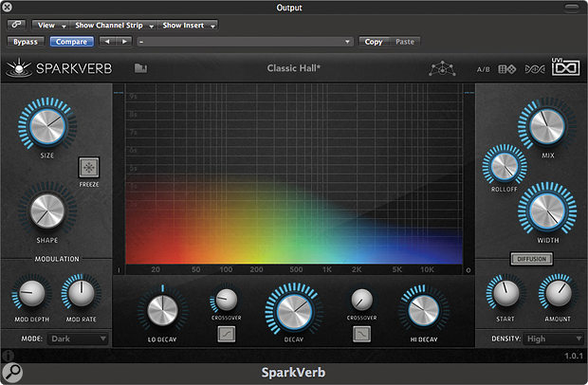Toggle the Freeze snowflake button
Viewport: 588px width, 385px height.
click(89, 167)
